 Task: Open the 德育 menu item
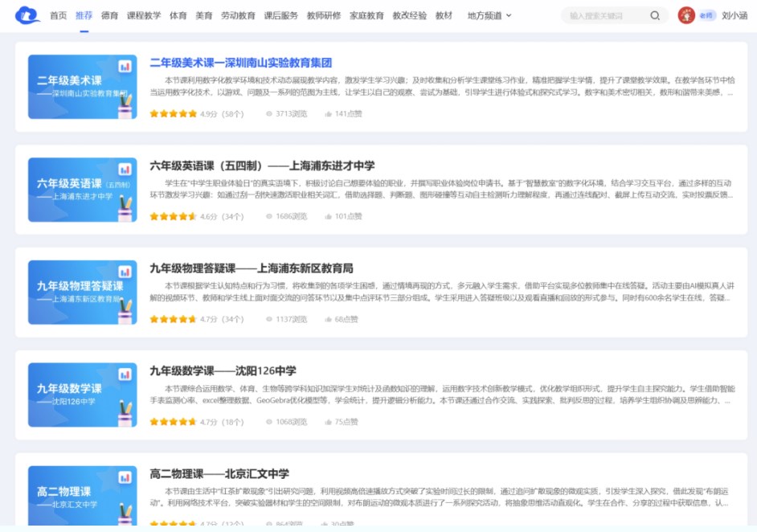point(109,15)
